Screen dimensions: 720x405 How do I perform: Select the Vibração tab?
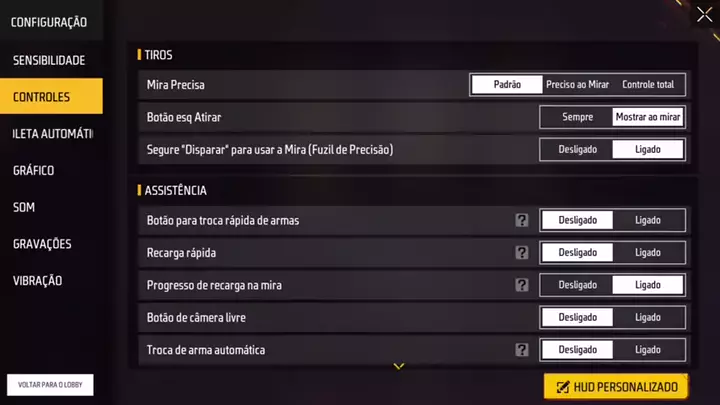[37, 281]
